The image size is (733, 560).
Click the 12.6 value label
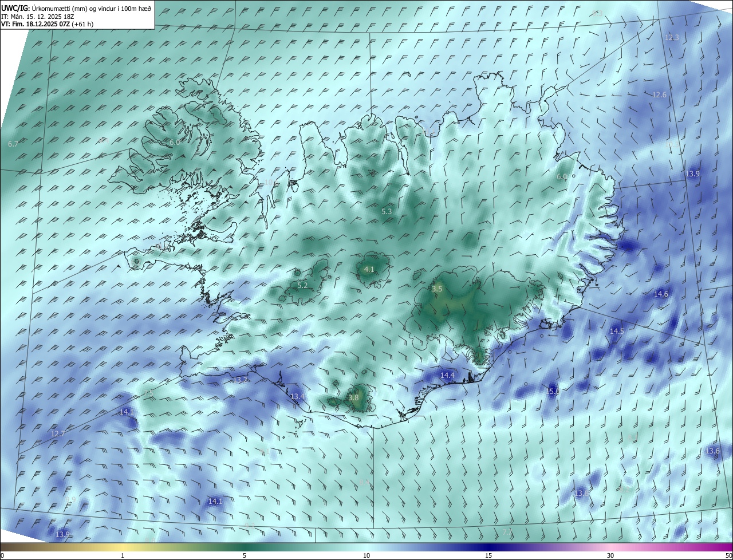[x=659, y=95]
